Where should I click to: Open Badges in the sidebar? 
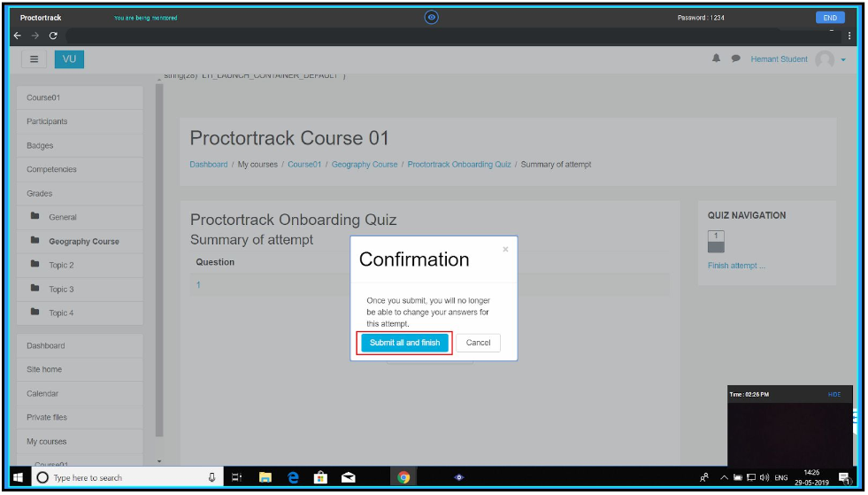coord(80,145)
